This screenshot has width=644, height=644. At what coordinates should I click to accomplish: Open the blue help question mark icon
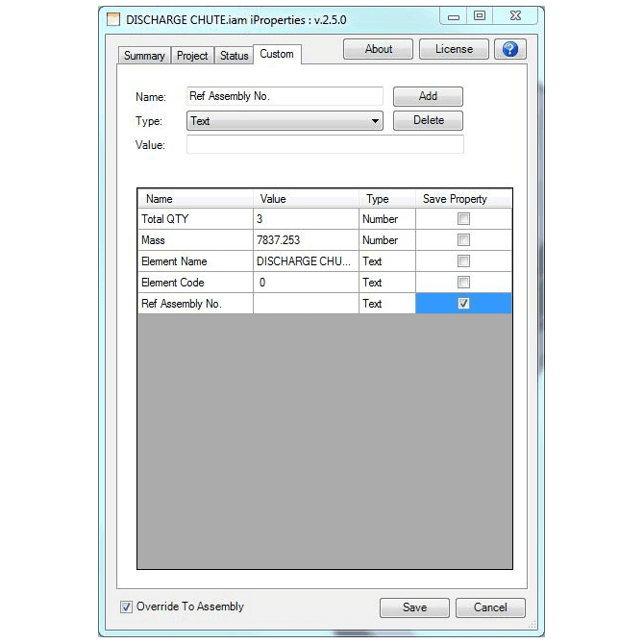(x=509, y=49)
